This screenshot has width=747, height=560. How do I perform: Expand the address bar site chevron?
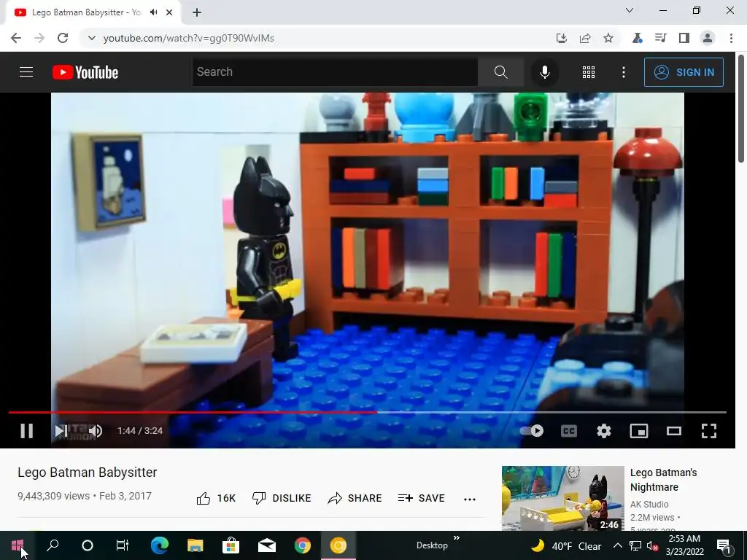pyautogui.click(x=91, y=38)
